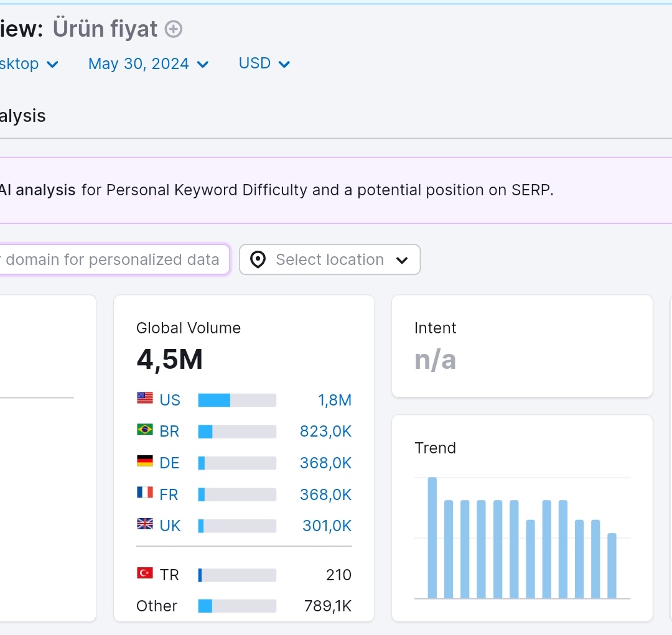672x635 pixels.
Task: Click the US volume progress bar
Action: coord(237,400)
